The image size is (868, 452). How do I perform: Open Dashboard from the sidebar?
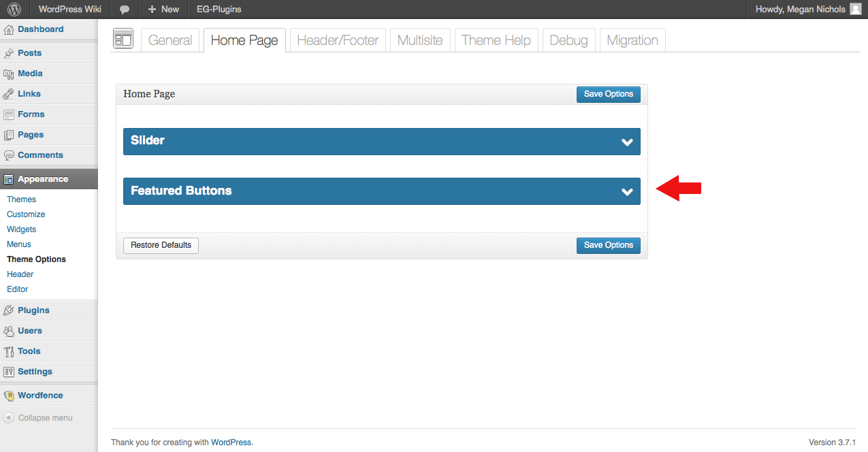[40, 29]
